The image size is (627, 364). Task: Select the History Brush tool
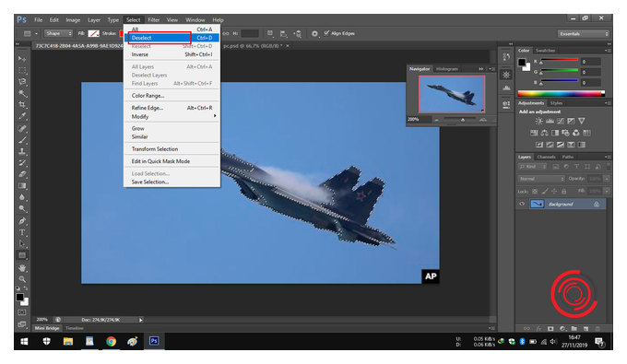(x=22, y=162)
